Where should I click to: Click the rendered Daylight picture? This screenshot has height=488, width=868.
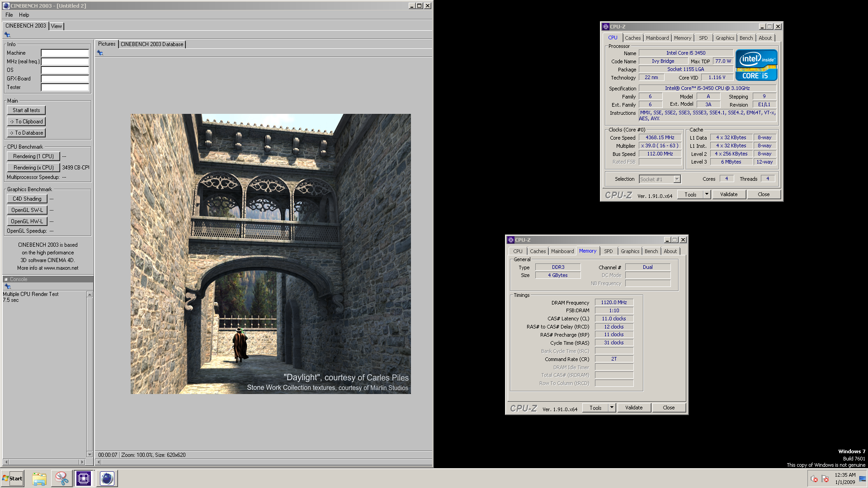click(271, 254)
